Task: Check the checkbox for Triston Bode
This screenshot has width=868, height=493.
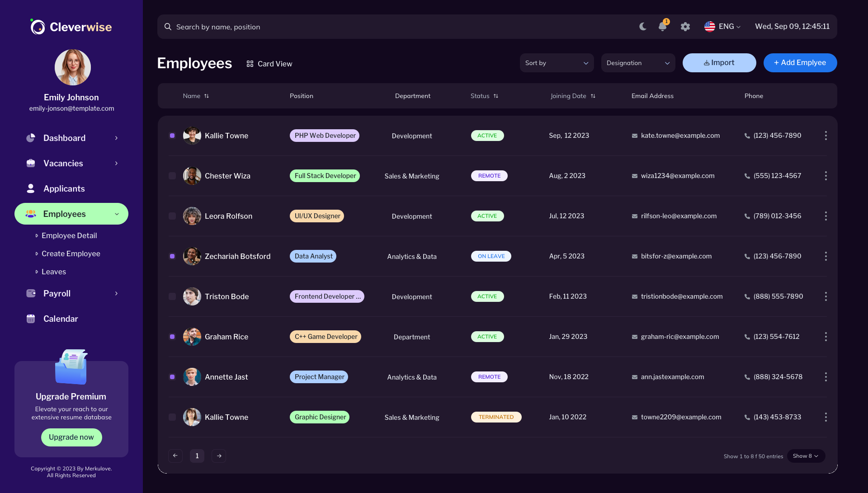Action: click(172, 296)
